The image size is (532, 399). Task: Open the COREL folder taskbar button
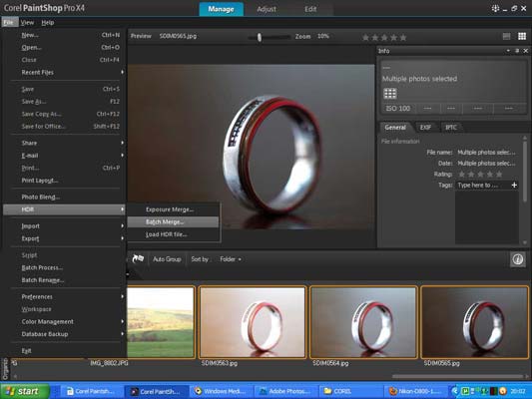(x=349, y=391)
